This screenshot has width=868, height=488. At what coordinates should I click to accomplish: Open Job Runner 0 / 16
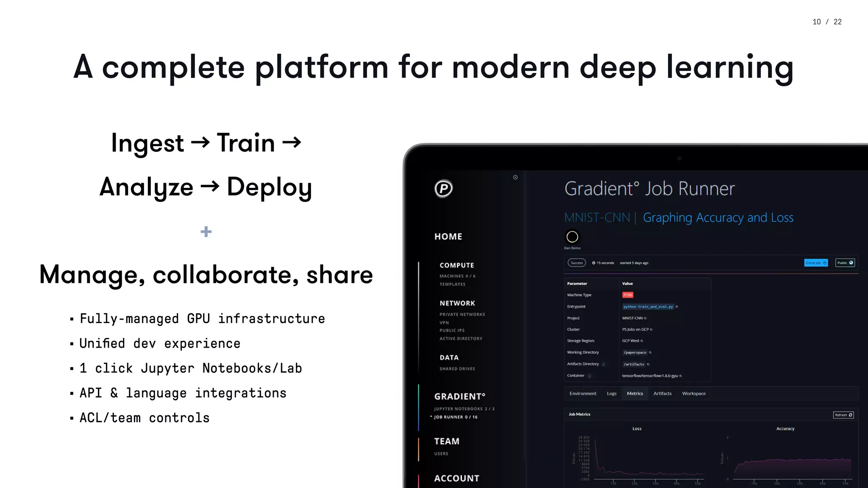coord(456,417)
